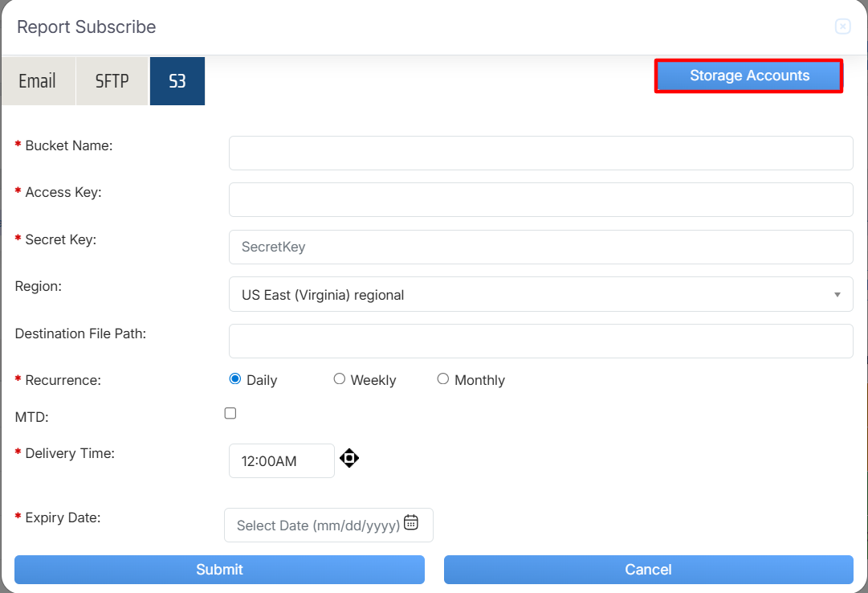Choose Weekly recurrence
The width and height of the screenshot is (868, 593).
pos(340,379)
